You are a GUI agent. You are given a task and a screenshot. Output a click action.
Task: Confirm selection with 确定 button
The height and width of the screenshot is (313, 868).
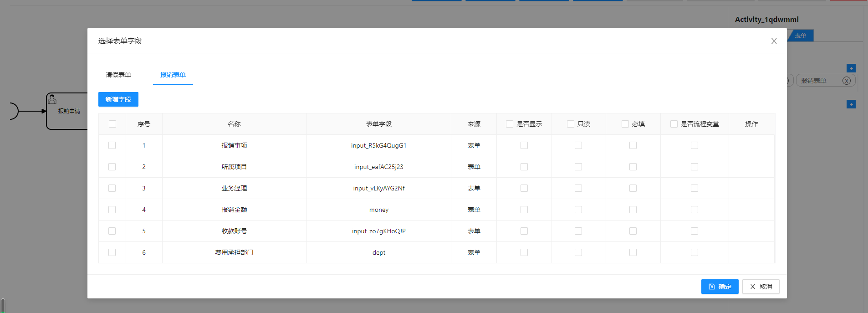pyautogui.click(x=720, y=287)
